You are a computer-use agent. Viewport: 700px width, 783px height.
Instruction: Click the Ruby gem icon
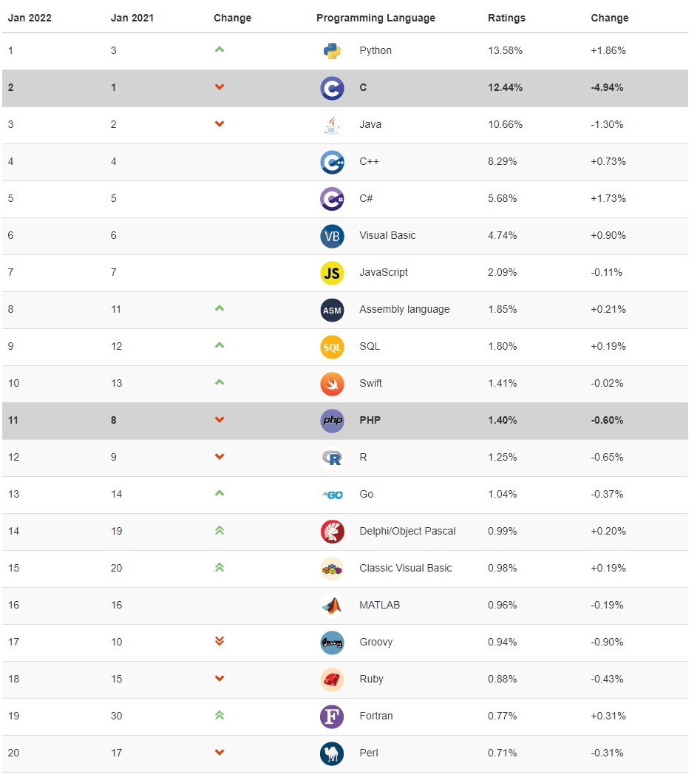coord(332,679)
